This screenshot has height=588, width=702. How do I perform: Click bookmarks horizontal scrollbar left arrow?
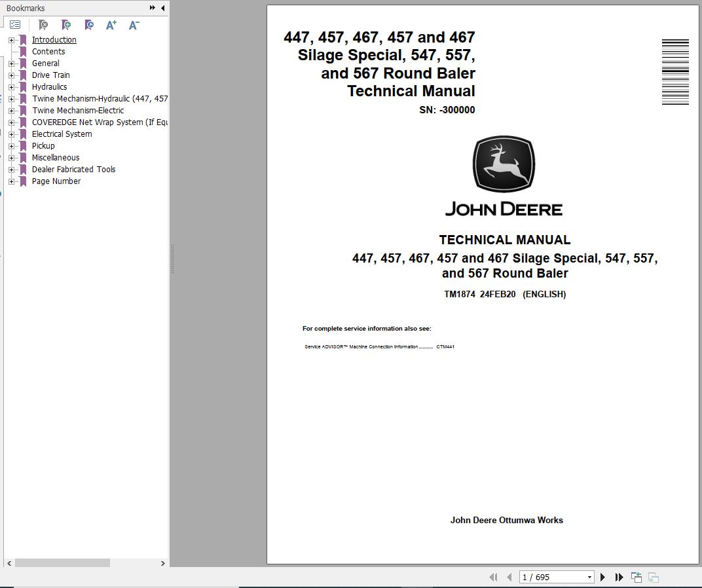coord(9,563)
